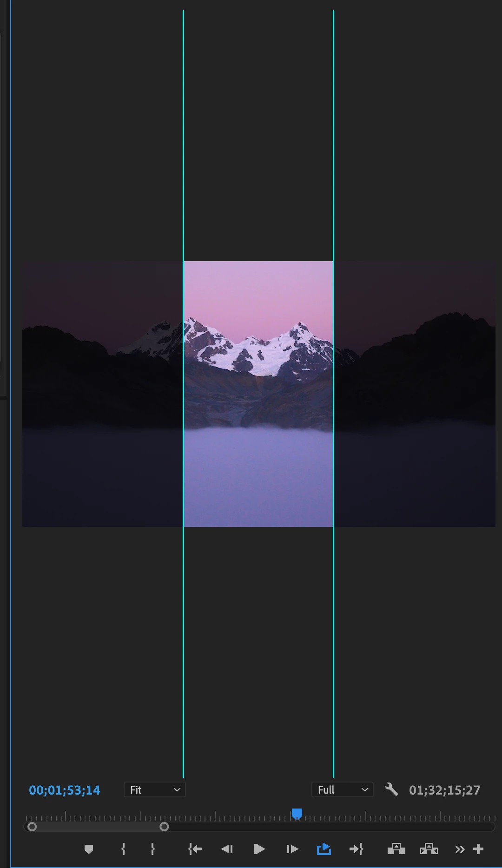Go to In point button
This screenshot has height=868, width=502.
click(x=195, y=849)
